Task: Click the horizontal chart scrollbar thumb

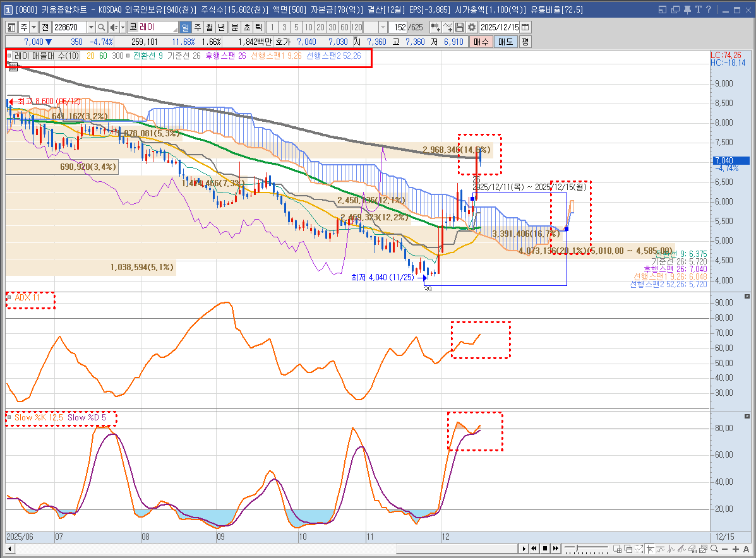Action: click(x=457, y=549)
